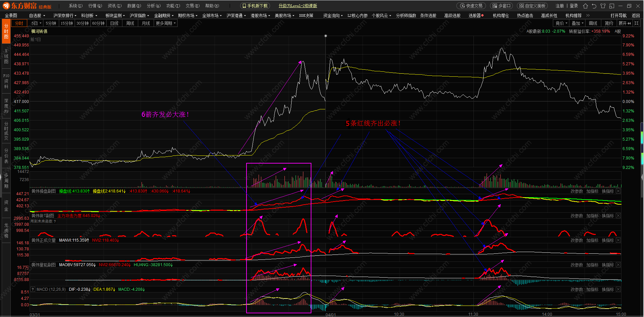The image size is (644, 317).
Task: Expand the 自选股 dropdown menu
Action: [37, 15]
